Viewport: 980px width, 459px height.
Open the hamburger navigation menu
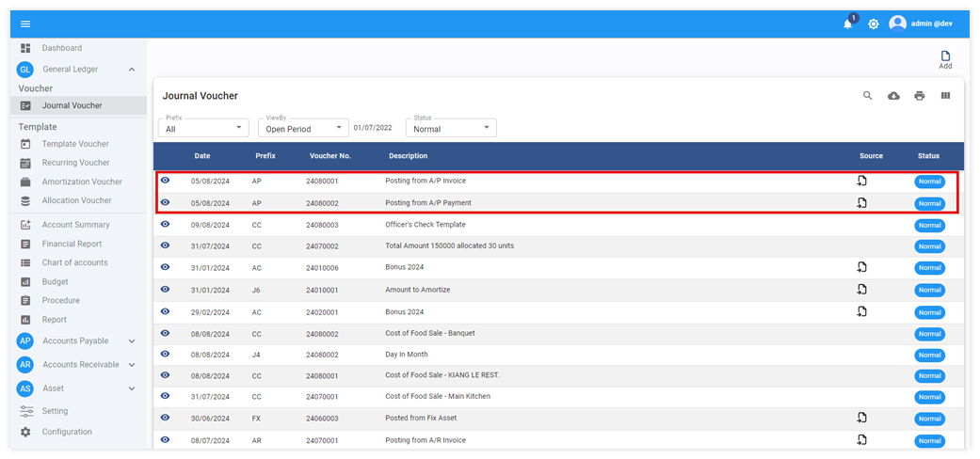tap(25, 24)
